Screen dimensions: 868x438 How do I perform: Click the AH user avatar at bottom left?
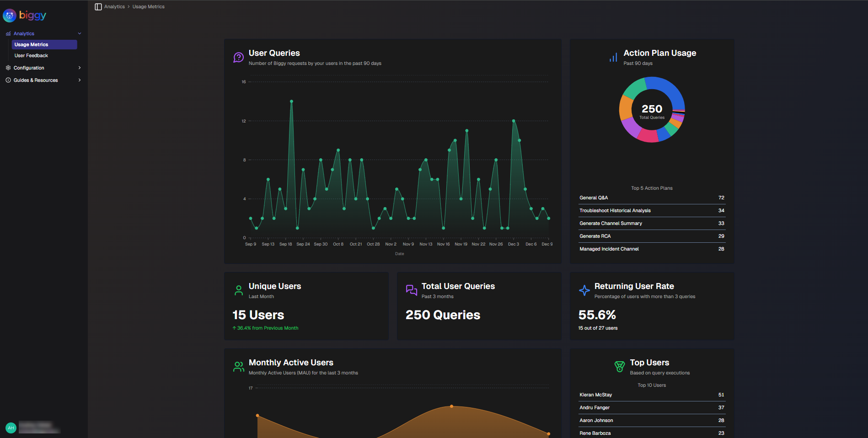pos(11,427)
